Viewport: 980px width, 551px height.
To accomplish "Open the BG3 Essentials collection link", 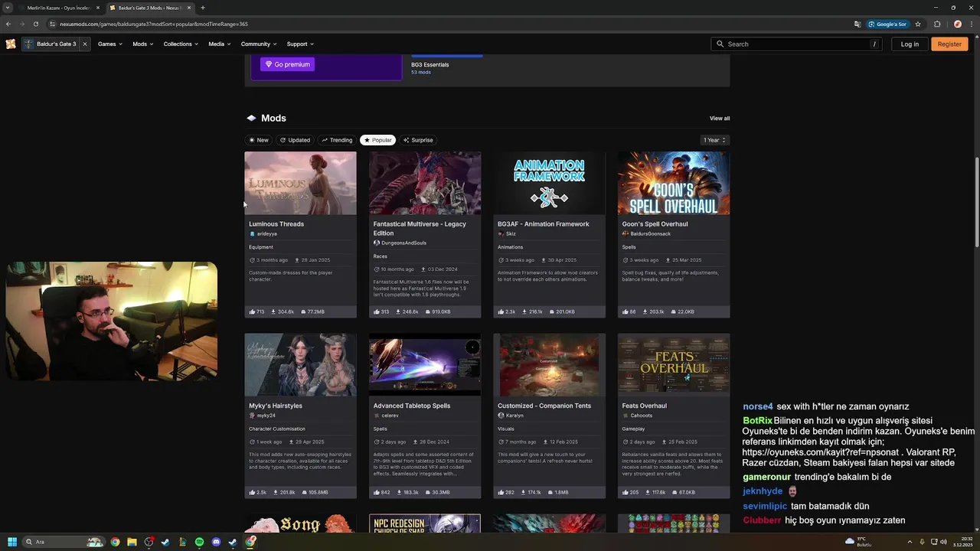I will pos(430,64).
